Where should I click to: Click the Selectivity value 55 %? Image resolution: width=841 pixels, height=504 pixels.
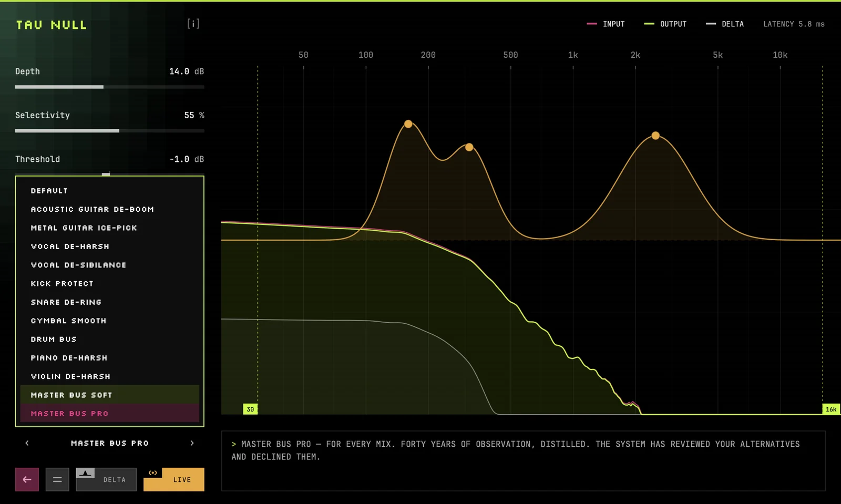click(194, 115)
